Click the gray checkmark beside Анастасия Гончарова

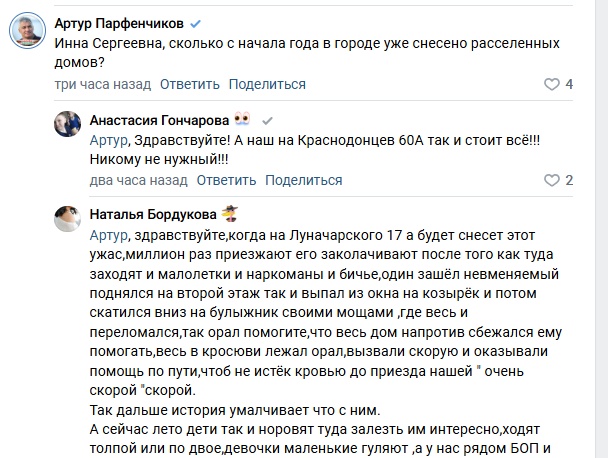[x=267, y=121]
